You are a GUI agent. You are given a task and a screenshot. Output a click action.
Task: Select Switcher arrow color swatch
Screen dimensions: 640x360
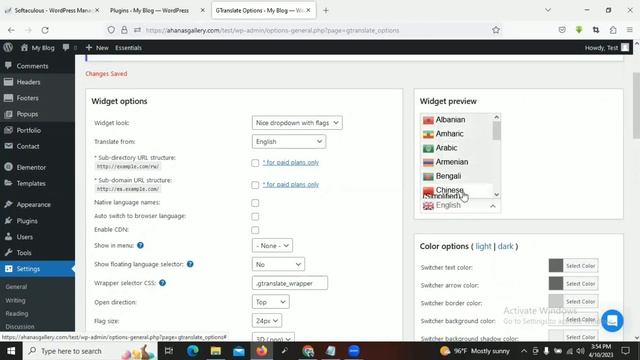[x=556, y=284]
